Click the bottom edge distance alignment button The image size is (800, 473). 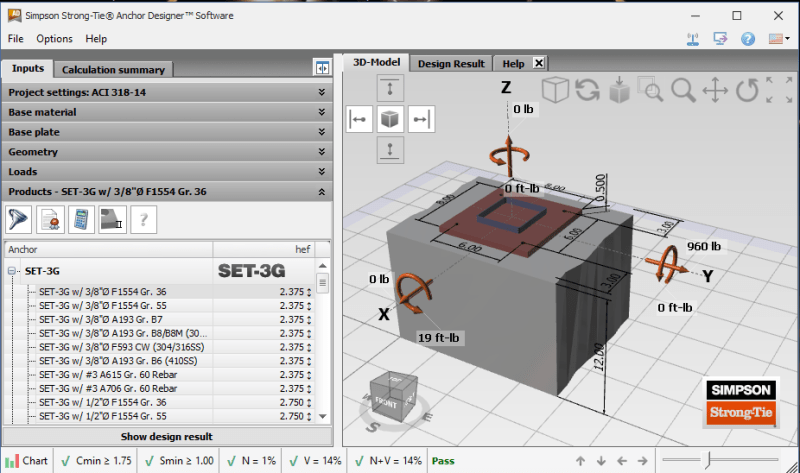pos(390,150)
